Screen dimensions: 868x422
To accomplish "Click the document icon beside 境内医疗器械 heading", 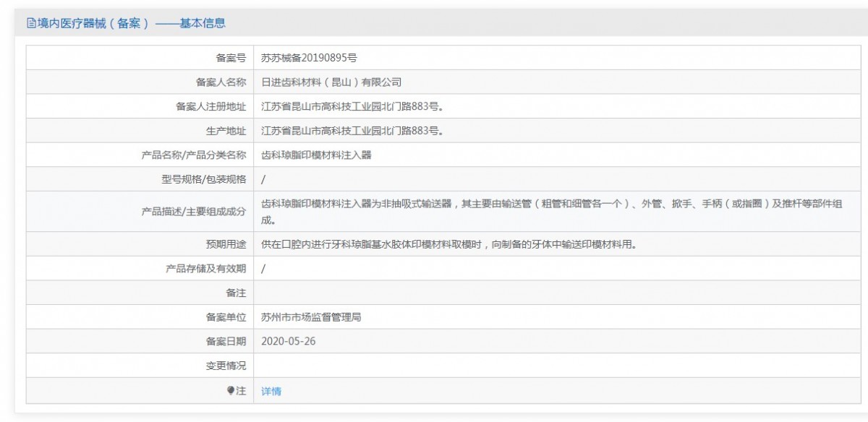I will [x=31, y=23].
